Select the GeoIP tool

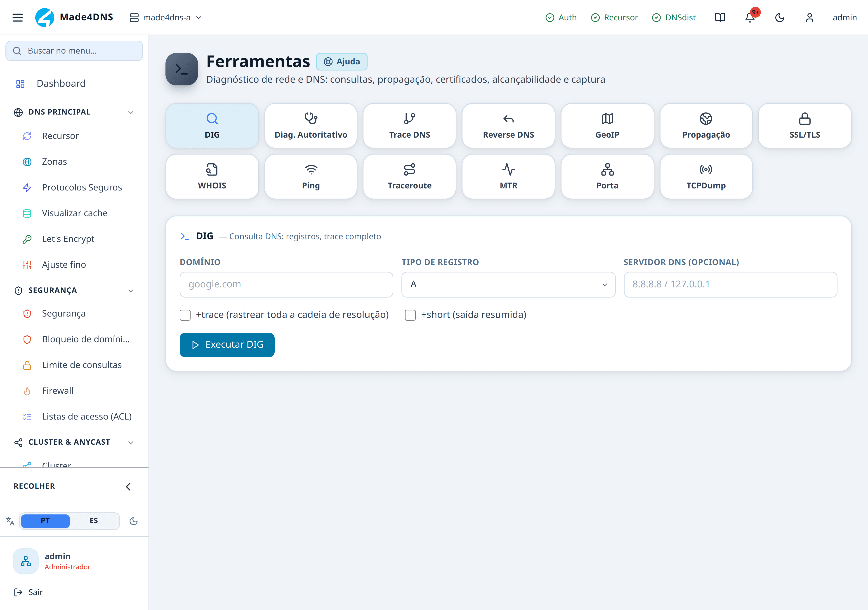tap(608, 126)
